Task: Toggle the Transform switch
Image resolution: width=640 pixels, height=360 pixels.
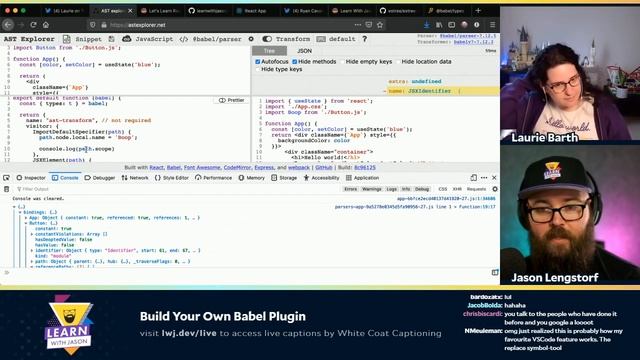Action: click(267, 39)
